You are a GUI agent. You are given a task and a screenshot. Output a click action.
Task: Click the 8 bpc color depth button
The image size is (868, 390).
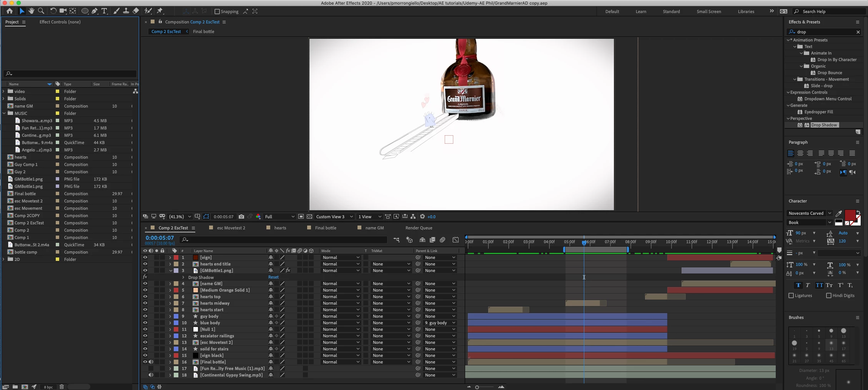pyautogui.click(x=48, y=387)
